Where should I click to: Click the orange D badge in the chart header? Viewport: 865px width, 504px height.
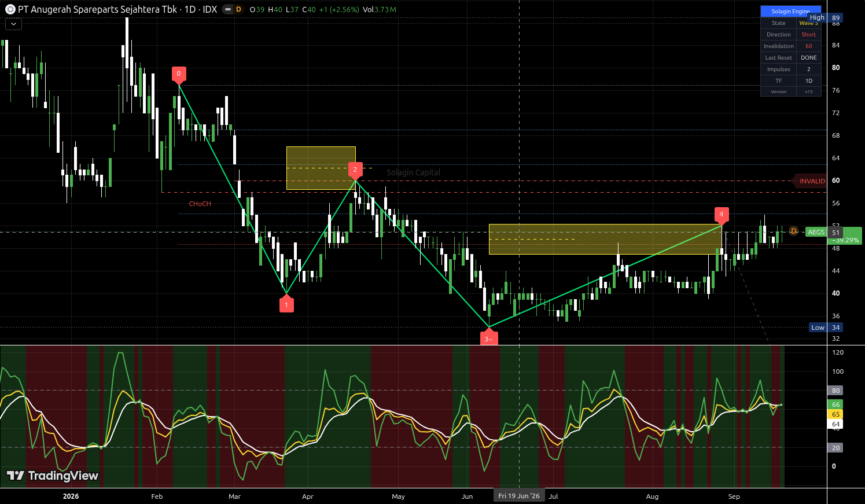point(238,9)
